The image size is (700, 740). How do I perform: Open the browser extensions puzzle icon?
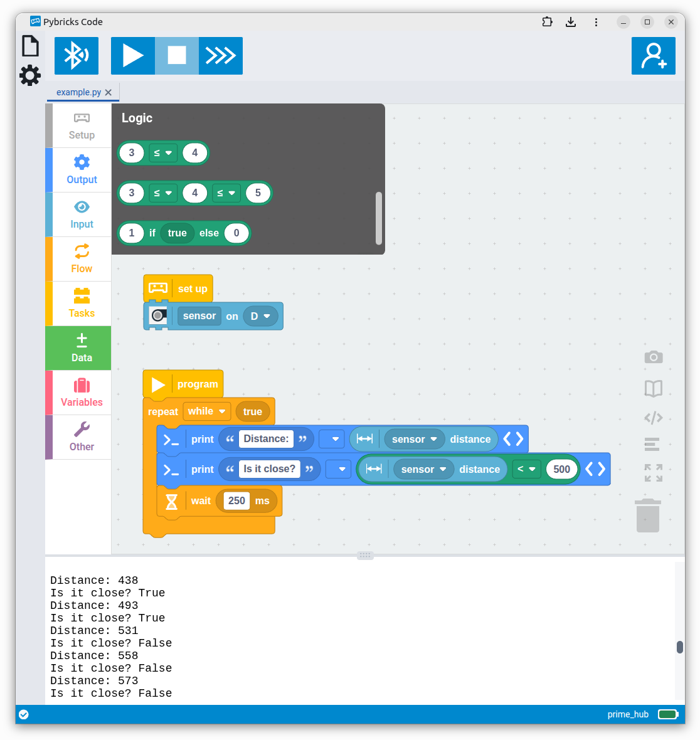pyautogui.click(x=547, y=22)
